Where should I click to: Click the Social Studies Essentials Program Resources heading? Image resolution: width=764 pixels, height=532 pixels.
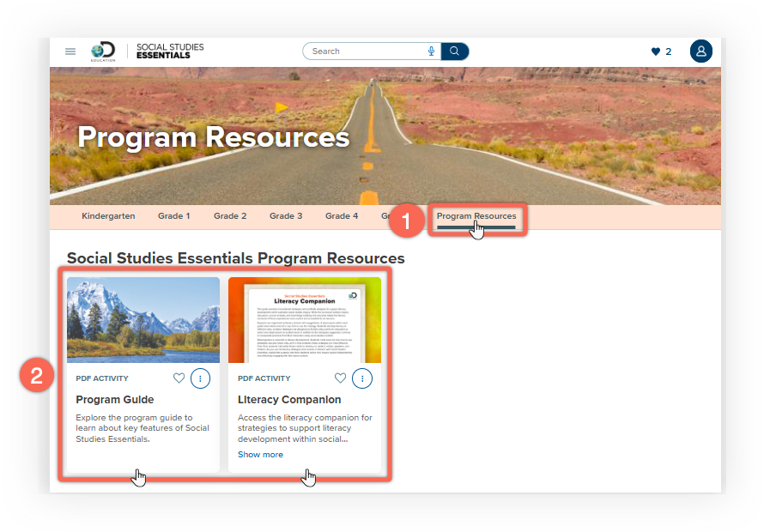(x=236, y=258)
